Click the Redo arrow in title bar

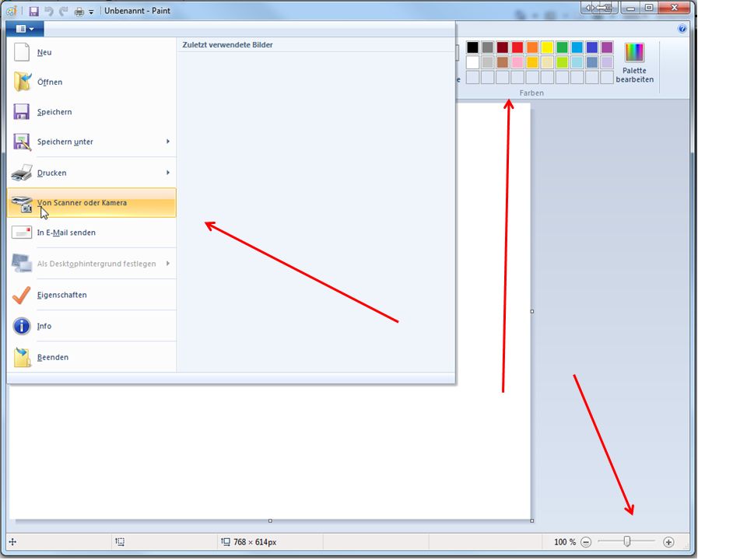(63, 11)
